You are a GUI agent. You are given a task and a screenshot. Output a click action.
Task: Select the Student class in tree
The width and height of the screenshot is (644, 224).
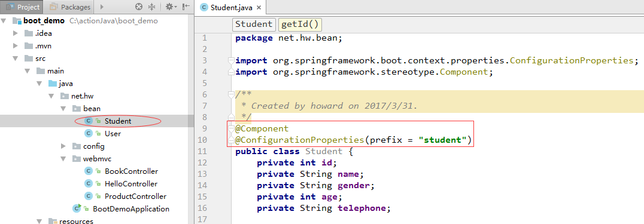click(x=118, y=121)
